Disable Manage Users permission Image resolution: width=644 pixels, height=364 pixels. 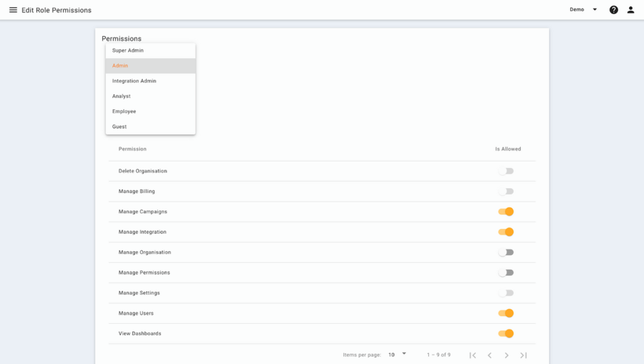[x=506, y=313]
